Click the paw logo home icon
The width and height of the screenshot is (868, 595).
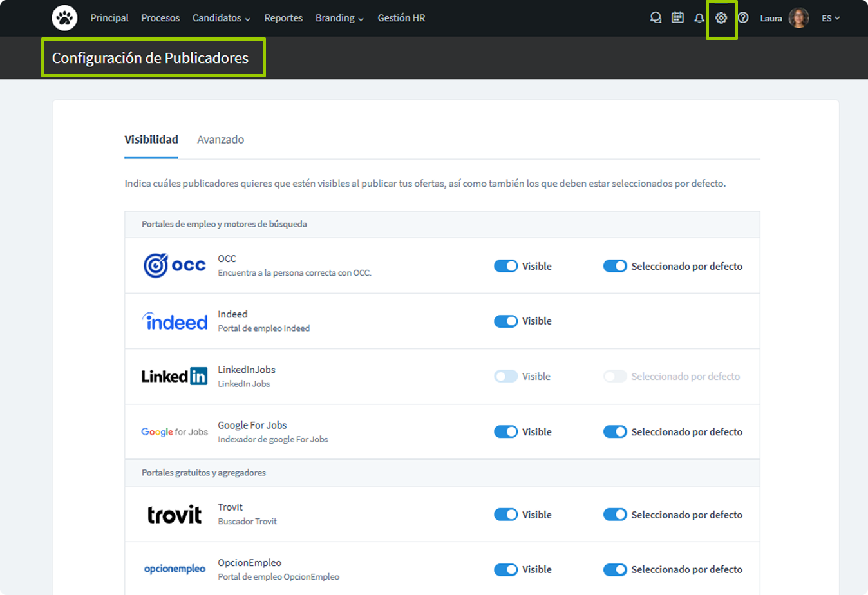coord(64,18)
